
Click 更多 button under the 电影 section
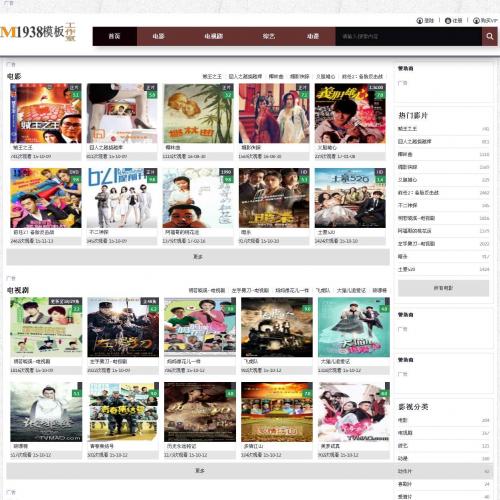(x=198, y=257)
